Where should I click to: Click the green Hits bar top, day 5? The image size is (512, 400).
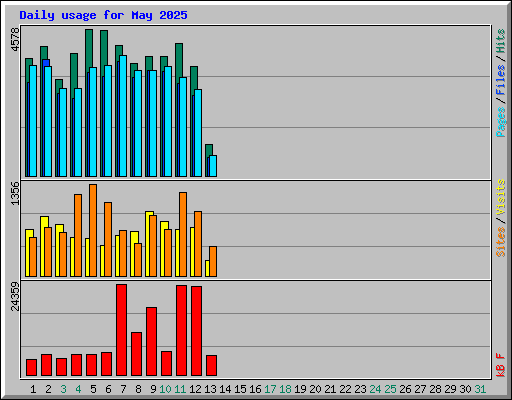coord(89,48)
